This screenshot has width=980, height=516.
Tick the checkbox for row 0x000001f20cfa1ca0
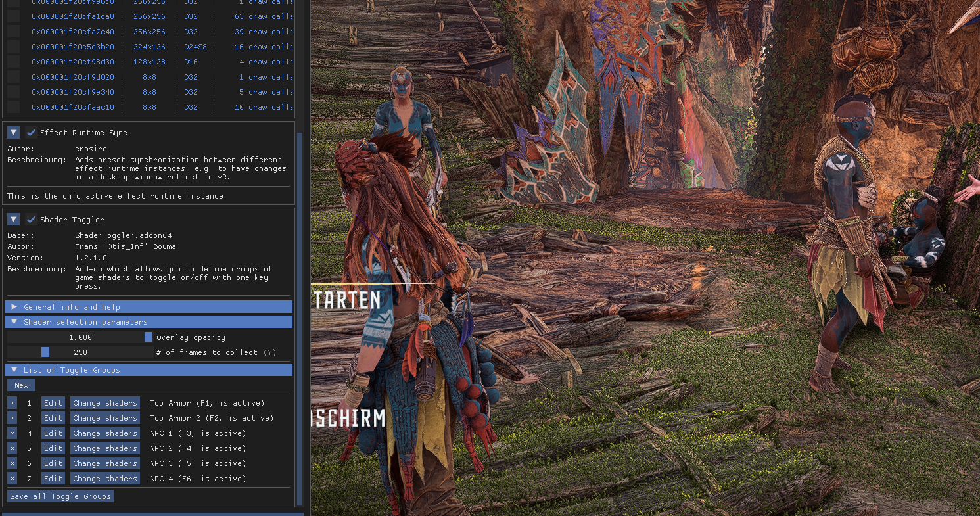pyautogui.click(x=13, y=16)
